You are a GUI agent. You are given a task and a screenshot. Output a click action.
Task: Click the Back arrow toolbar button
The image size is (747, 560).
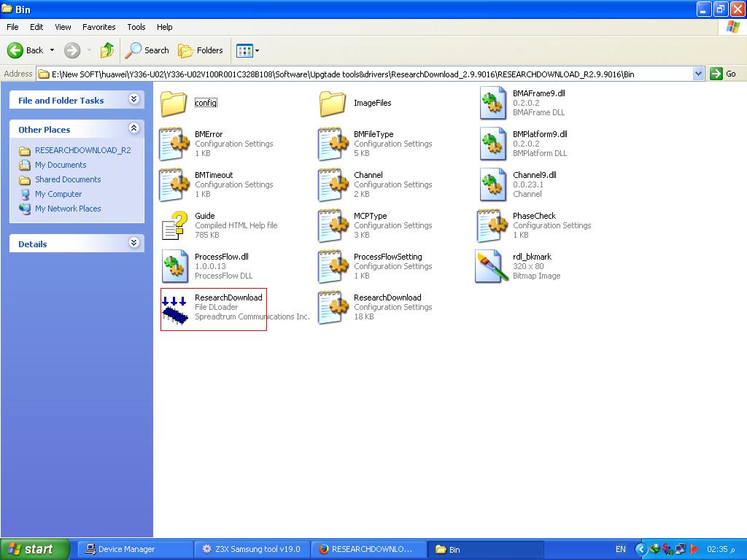[26, 50]
